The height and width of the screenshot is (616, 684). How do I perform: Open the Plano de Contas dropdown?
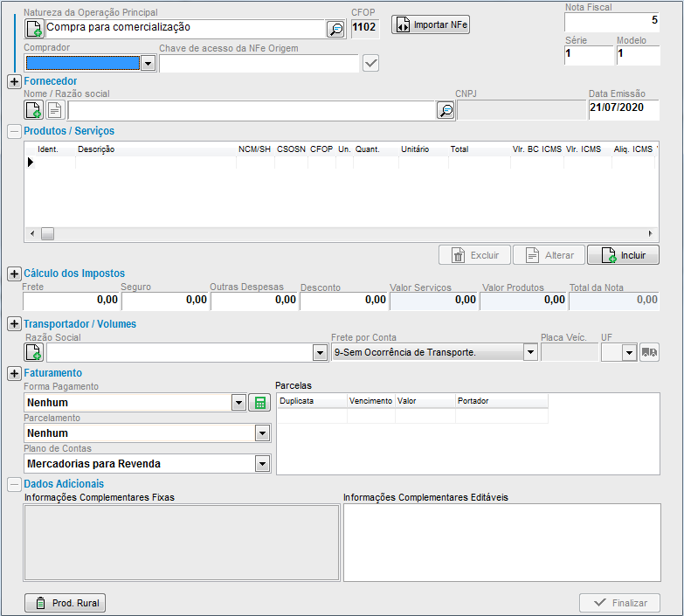click(262, 464)
